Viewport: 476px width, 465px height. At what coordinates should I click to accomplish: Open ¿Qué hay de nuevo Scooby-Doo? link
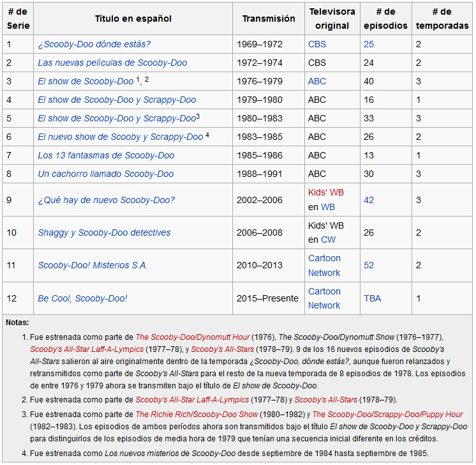(x=107, y=201)
